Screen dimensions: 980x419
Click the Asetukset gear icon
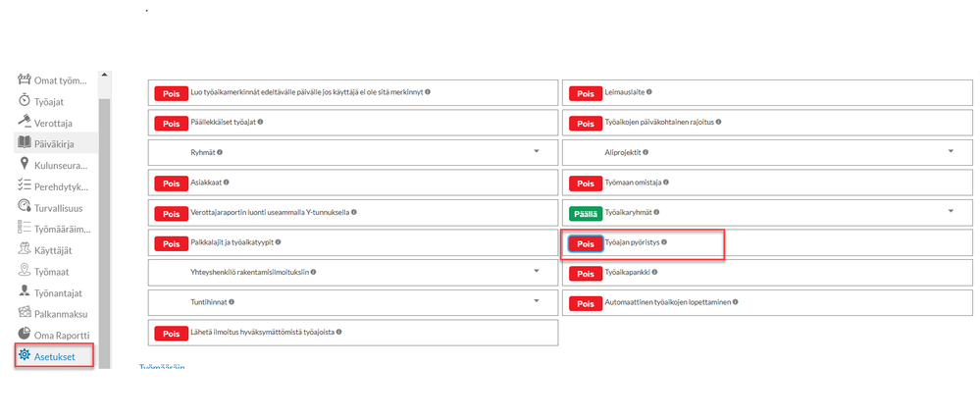pyautogui.click(x=26, y=355)
